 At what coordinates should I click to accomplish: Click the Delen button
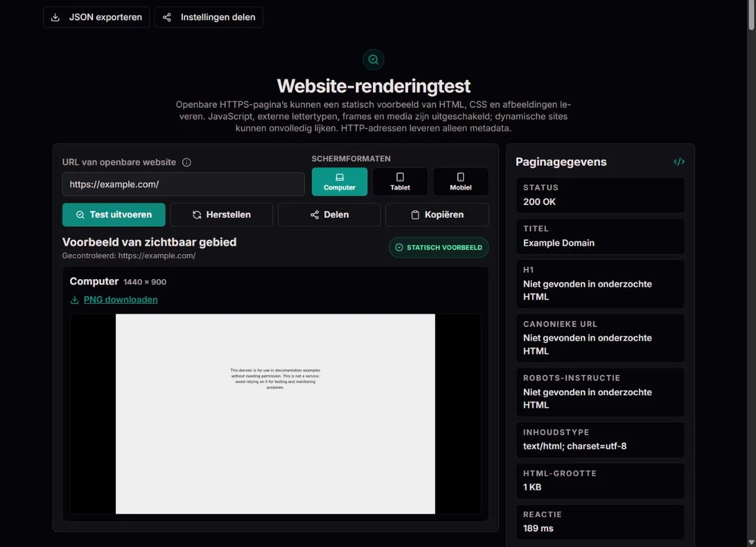pyautogui.click(x=329, y=214)
